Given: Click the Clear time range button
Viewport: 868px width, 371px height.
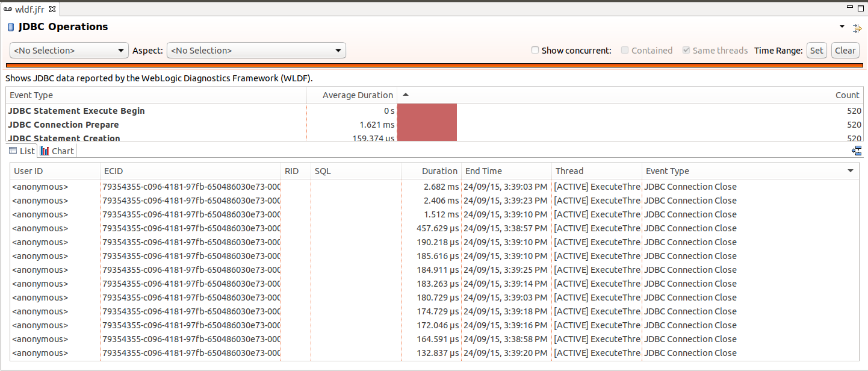Looking at the screenshot, I should pos(845,51).
